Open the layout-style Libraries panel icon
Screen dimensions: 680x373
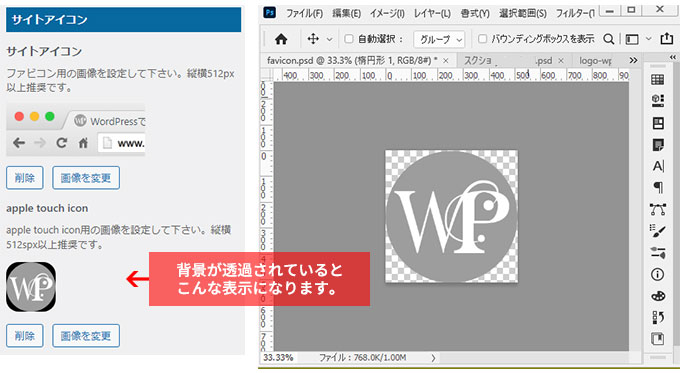pos(658,123)
